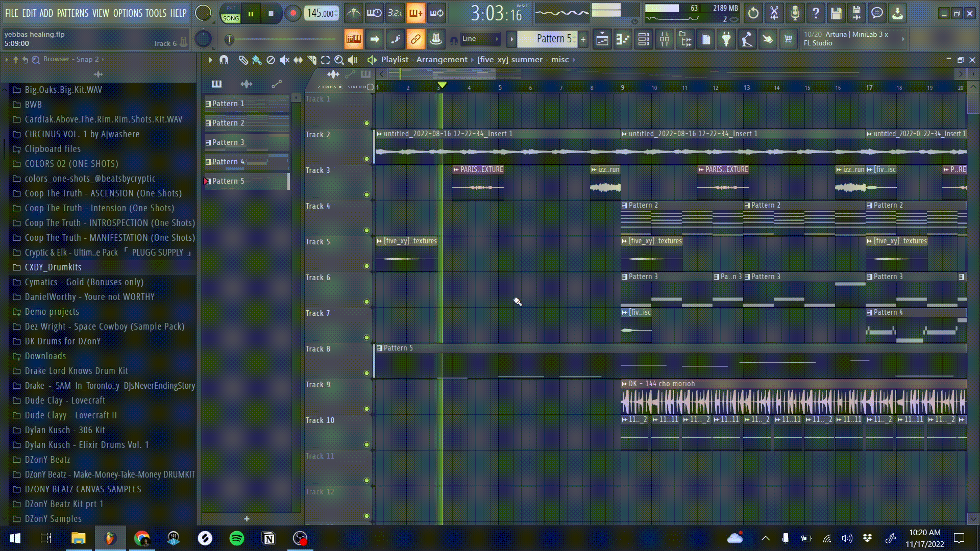The image size is (980, 551).
Task: Open the TOOLS menu
Action: pyautogui.click(x=156, y=13)
